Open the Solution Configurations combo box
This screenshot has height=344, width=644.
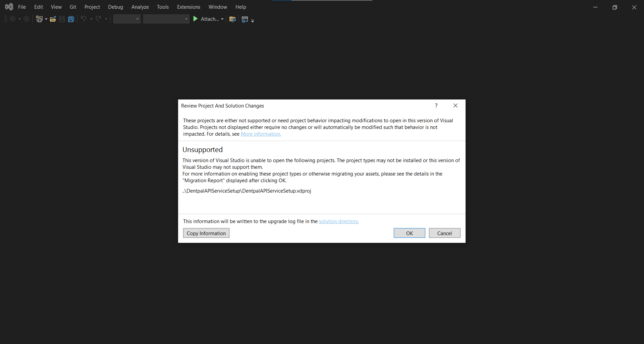coord(127,19)
